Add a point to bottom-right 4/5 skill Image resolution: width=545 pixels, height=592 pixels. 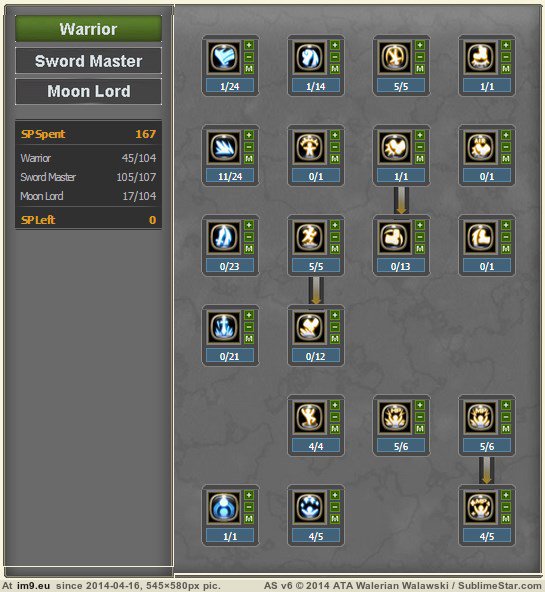(506, 495)
